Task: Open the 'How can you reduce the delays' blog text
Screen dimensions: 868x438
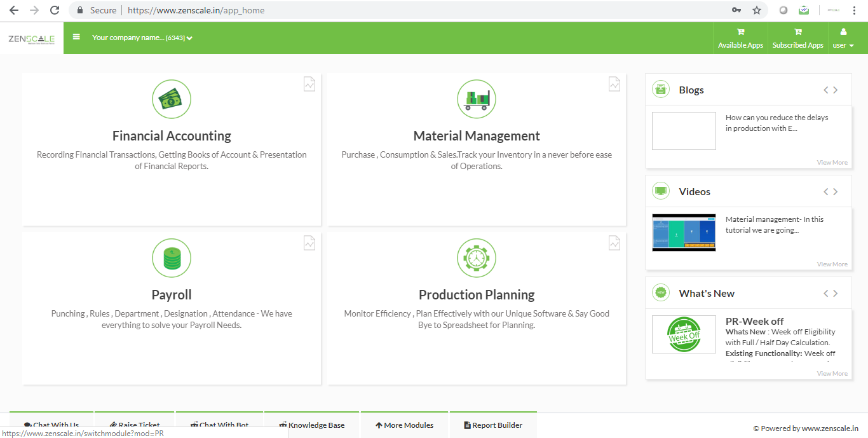Action: click(x=777, y=123)
